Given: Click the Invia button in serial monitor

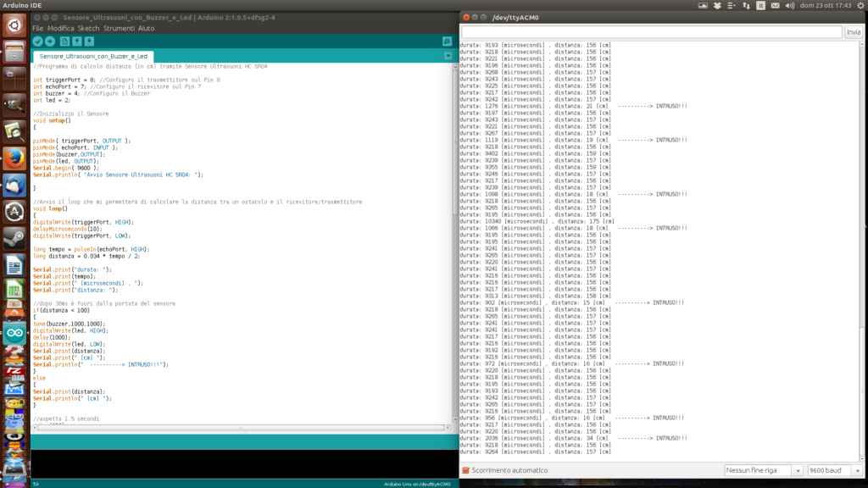Looking at the screenshot, I should (853, 32).
